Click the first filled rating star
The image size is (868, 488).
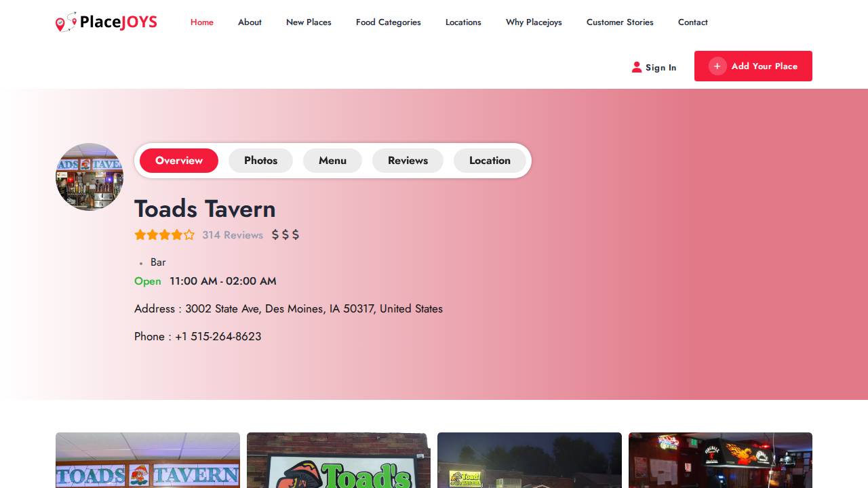[x=140, y=235]
